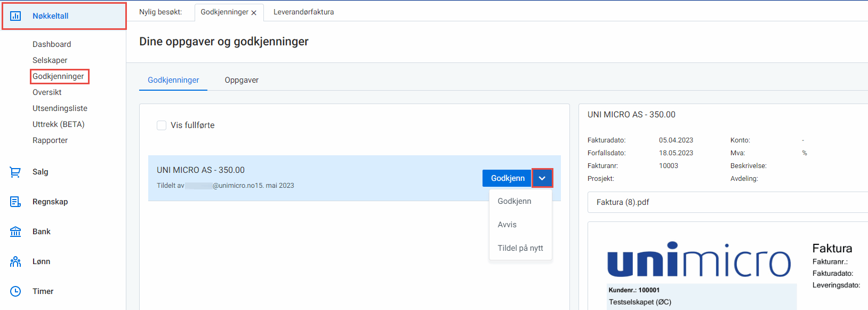Click the Nøkkeltall chart icon
The image size is (868, 310).
click(15, 16)
